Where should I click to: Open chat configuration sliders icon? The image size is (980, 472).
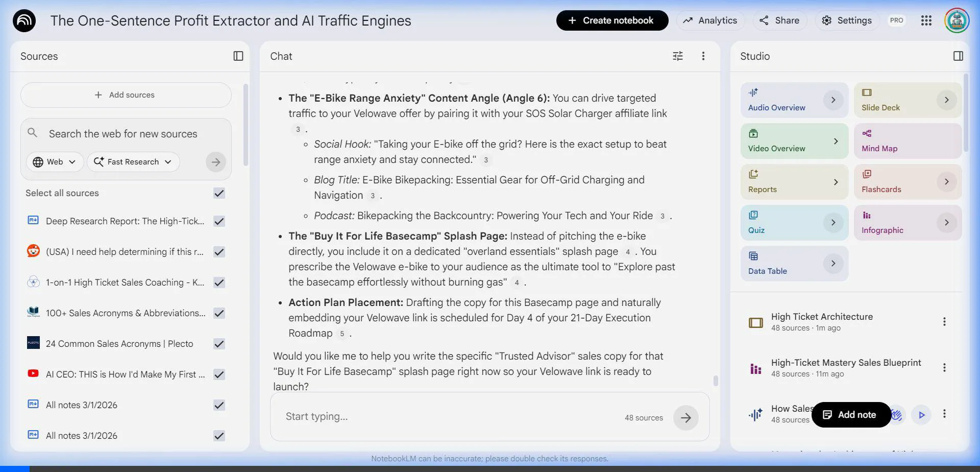[x=677, y=56]
